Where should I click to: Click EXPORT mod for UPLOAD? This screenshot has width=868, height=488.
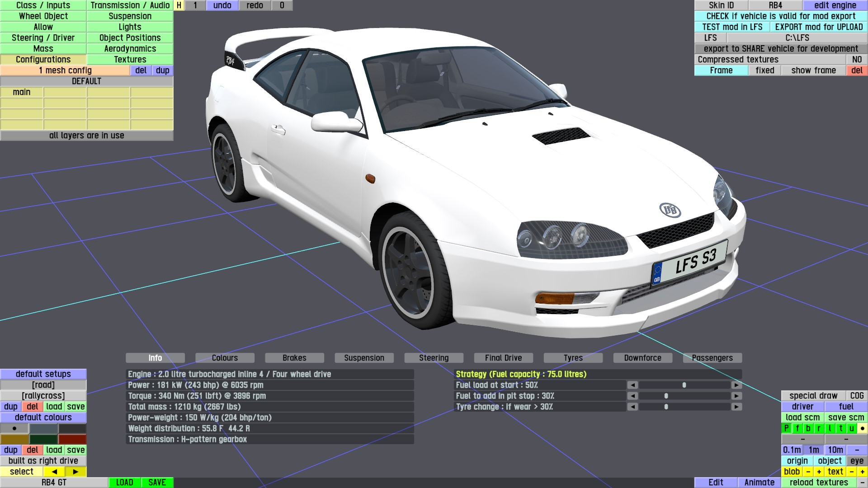(819, 27)
